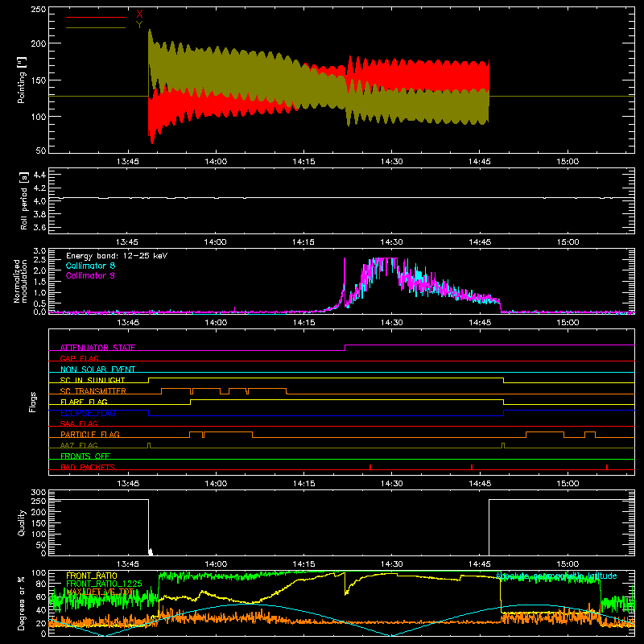Click the 14:30 tick under the Quality plot
Image resolution: width=644 pixels, height=644 pixels.
391,564
